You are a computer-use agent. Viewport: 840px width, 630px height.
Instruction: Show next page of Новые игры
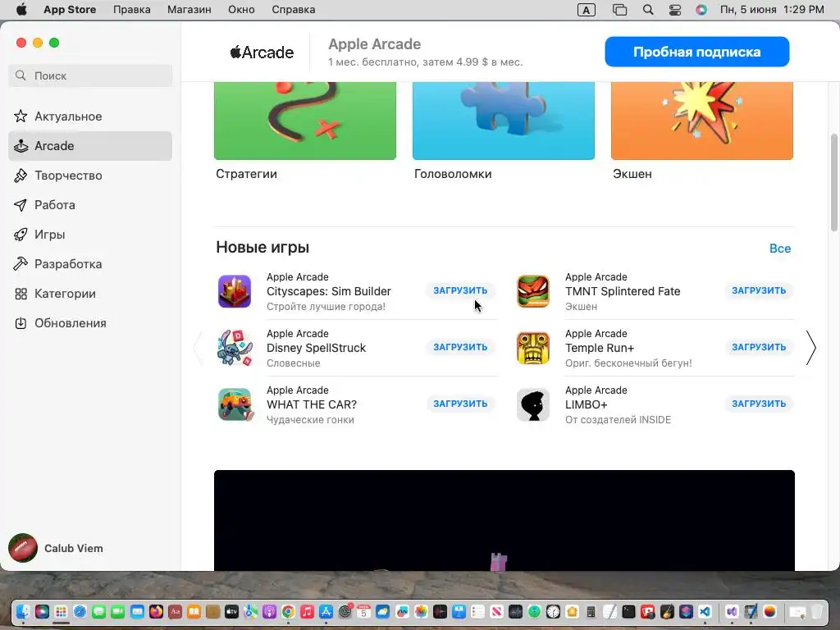(811, 348)
